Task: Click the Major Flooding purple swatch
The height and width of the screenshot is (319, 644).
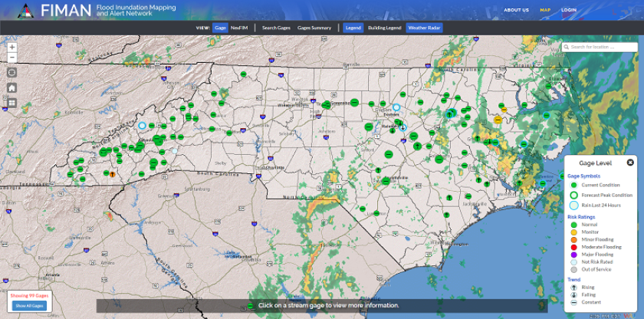Action: click(x=573, y=255)
